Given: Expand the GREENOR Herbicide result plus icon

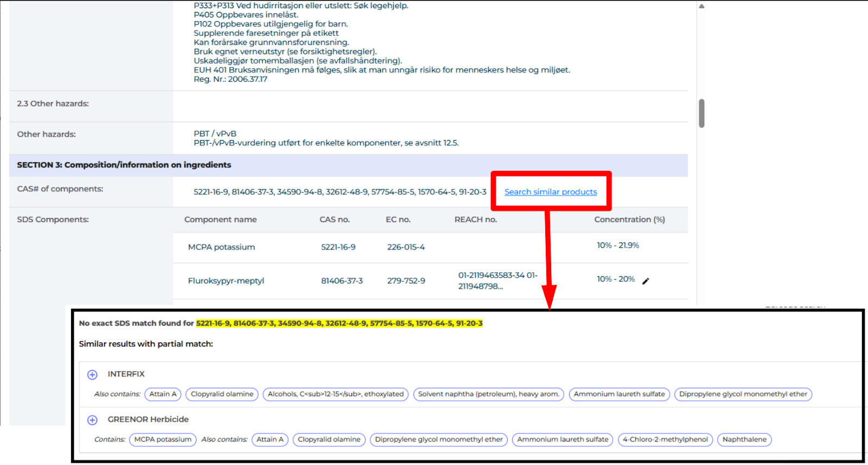Looking at the screenshot, I should 92,420.
